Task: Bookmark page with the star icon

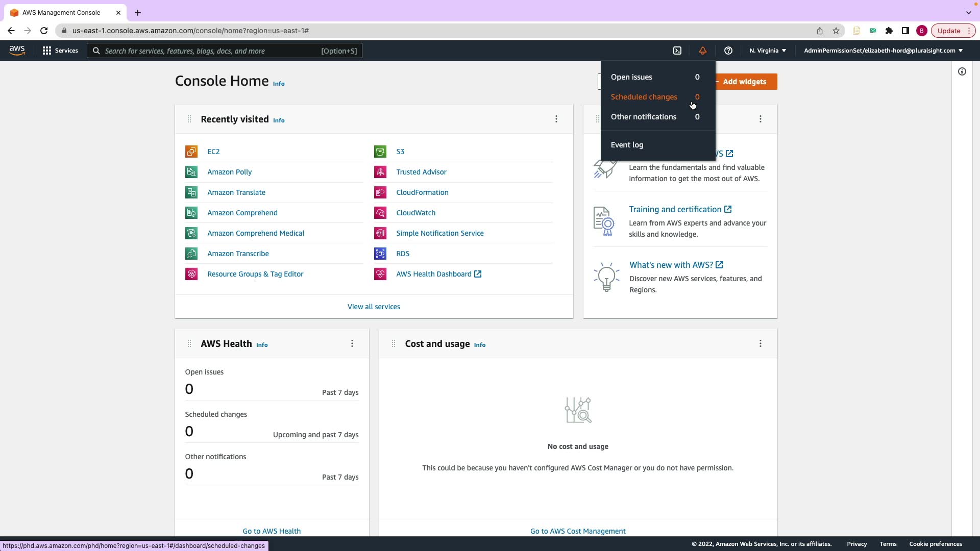Action: tap(836, 31)
